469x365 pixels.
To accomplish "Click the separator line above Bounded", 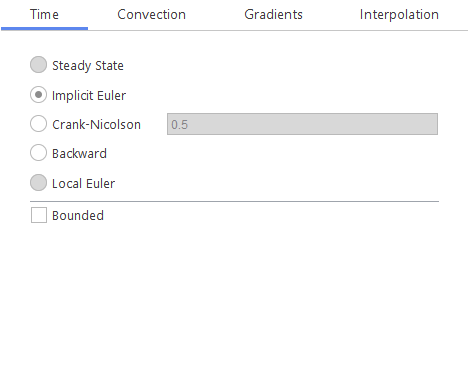I will coord(234,201).
